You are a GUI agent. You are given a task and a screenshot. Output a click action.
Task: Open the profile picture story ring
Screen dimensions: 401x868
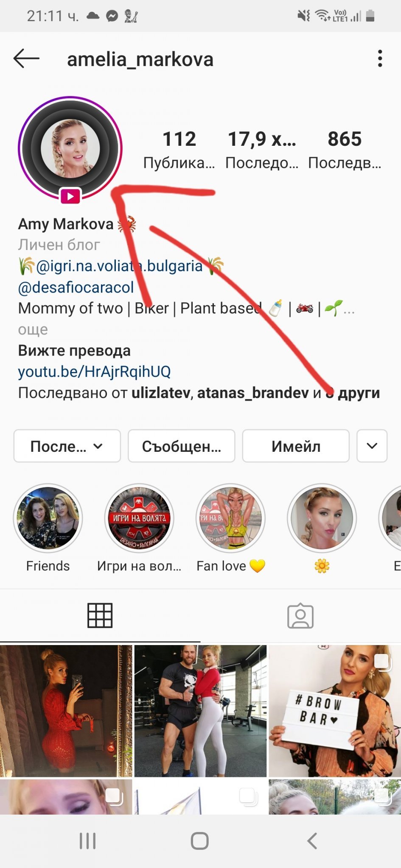70,148
